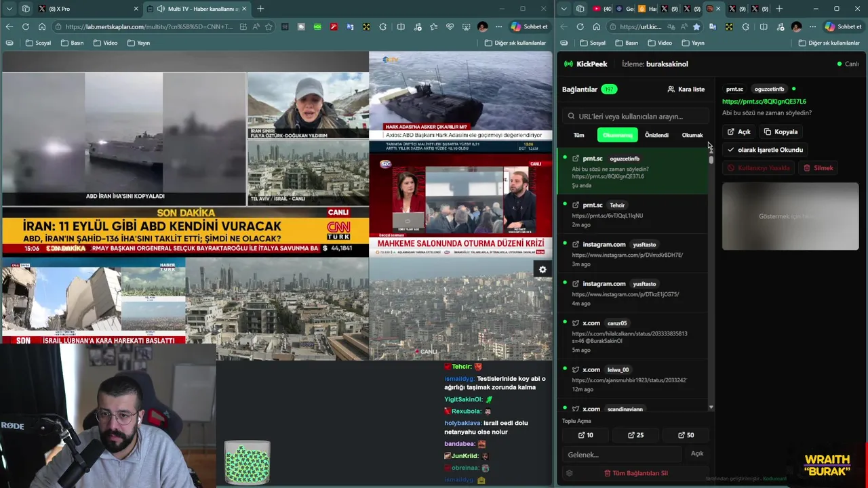Open the Yayın bookmarks folder in left browser
Image resolution: width=868 pixels, height=488 pixels.
pyautogui.click(x=138, y=43)
